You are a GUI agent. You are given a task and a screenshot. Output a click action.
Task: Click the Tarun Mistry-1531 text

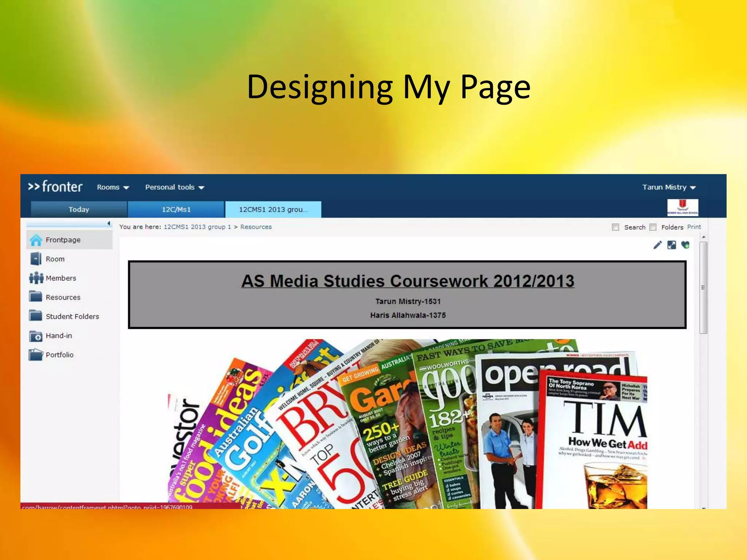(x=408, y=302)
